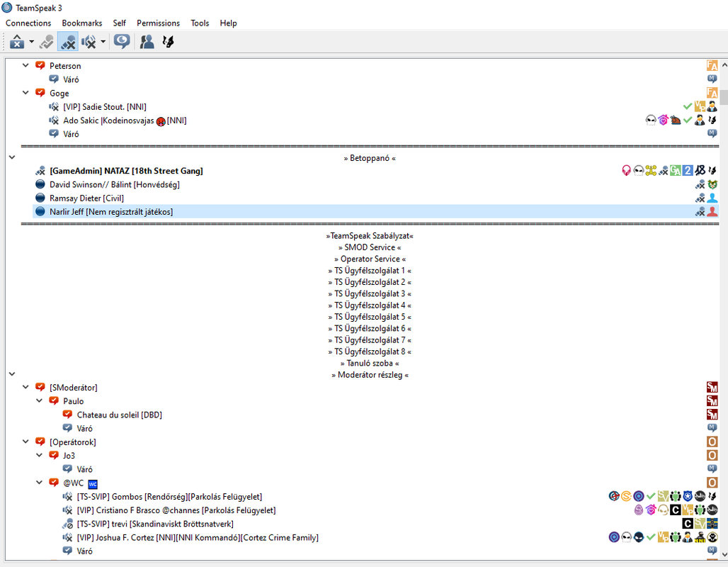Toggle the away status speech-bubble icon

pyautogui.click(x=122, y=42)
